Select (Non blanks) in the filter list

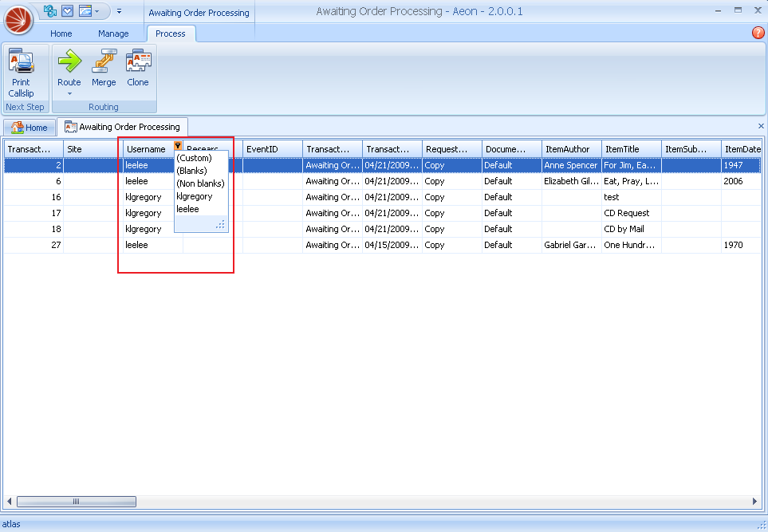[200, 183]
